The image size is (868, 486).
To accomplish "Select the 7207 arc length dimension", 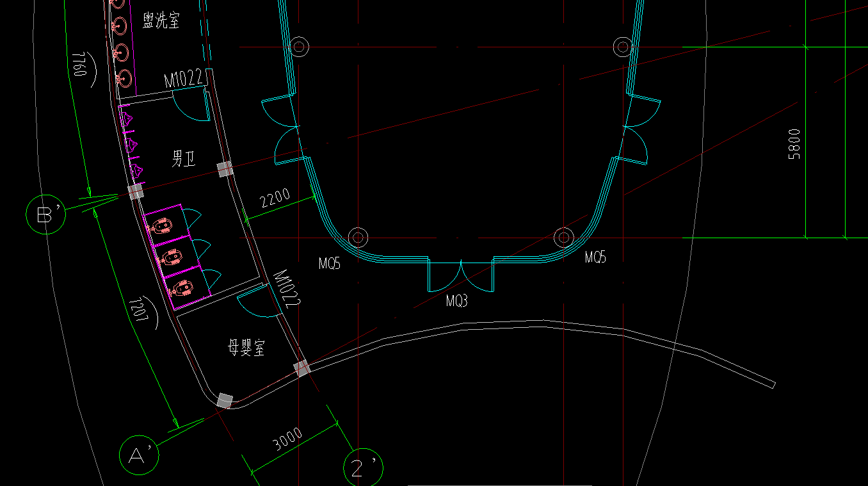I will point(139,310).
